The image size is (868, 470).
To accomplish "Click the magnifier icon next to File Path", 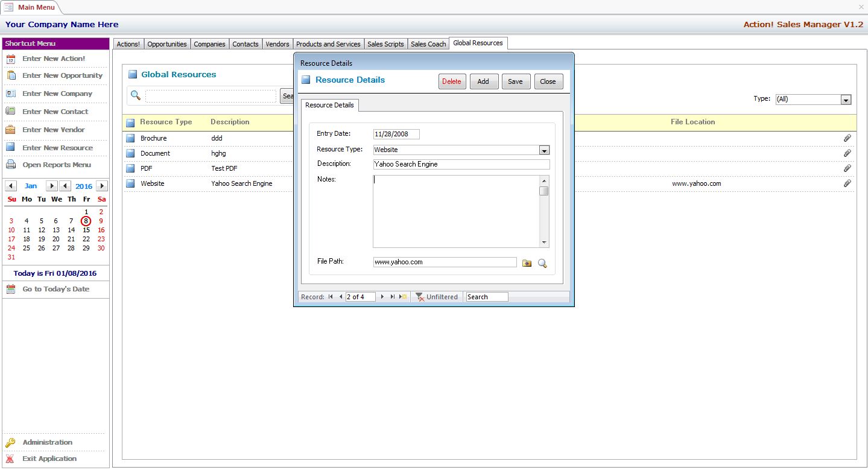I will coord(542,263).
